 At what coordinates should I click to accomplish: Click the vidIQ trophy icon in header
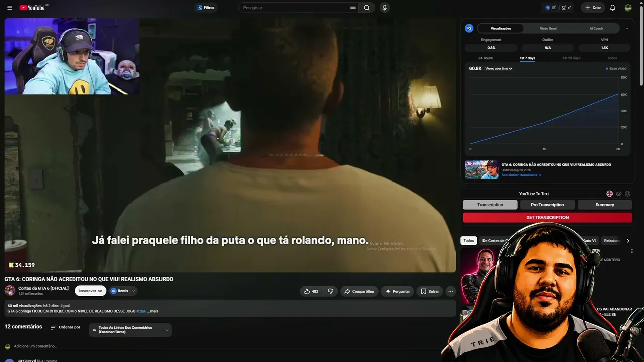[x=563, y=8]
